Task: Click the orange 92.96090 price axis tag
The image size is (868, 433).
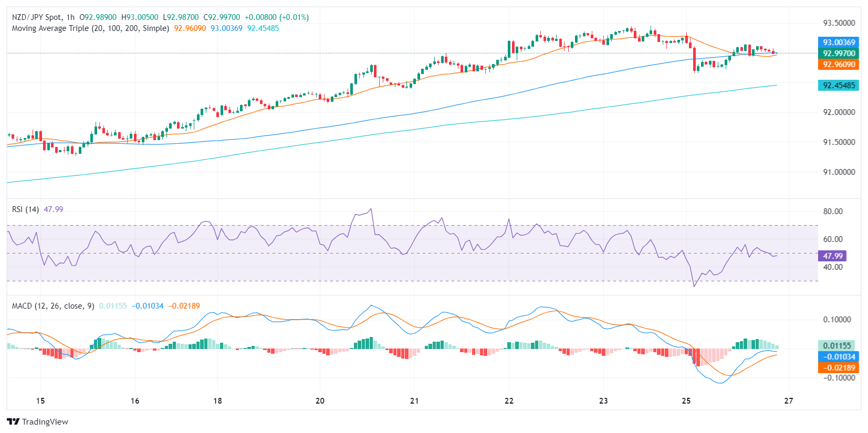Action: [x=839, y=64]
